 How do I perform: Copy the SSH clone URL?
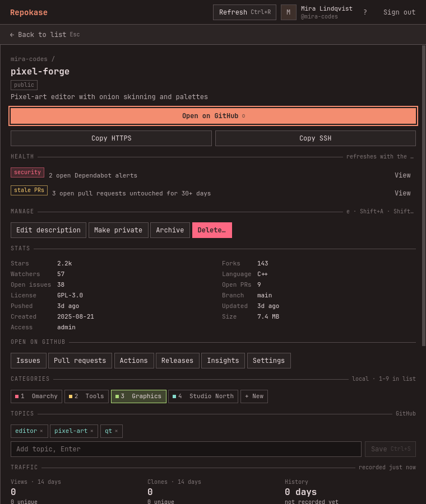tap(316, 138)
